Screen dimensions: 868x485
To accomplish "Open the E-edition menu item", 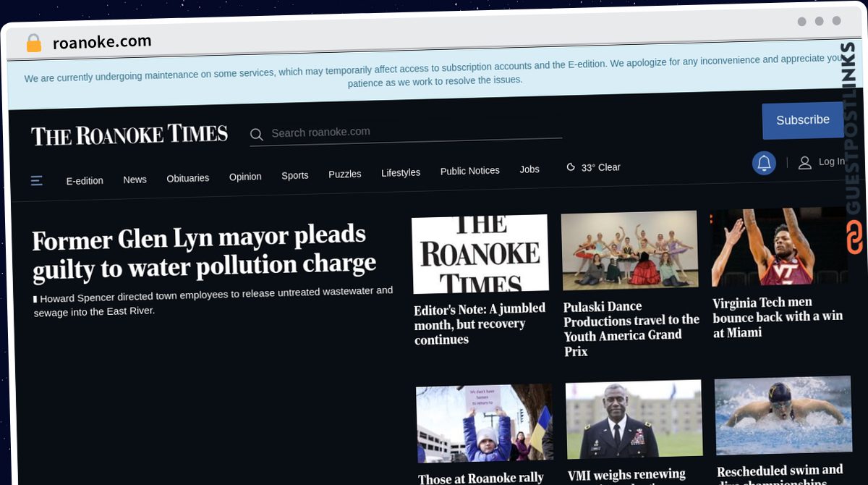I will click(85, 181).
